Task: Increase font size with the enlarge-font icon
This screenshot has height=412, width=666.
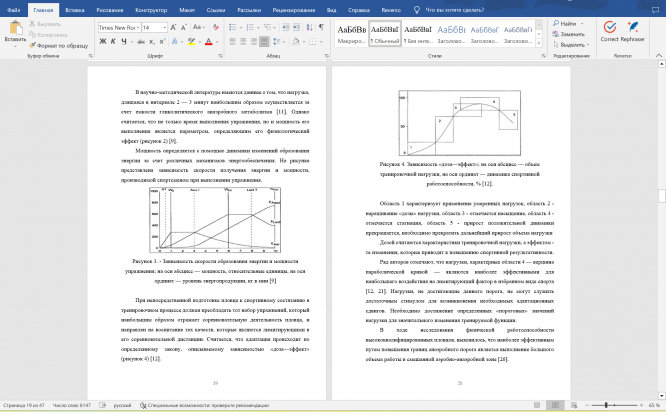Action: 173,28
